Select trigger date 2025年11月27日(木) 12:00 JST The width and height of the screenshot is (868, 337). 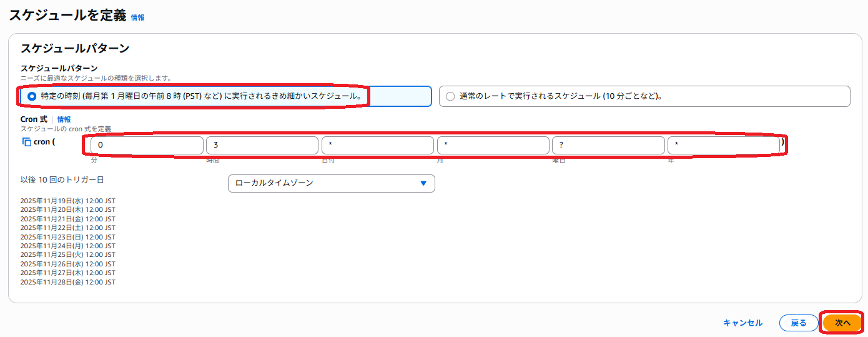(67, 273)
